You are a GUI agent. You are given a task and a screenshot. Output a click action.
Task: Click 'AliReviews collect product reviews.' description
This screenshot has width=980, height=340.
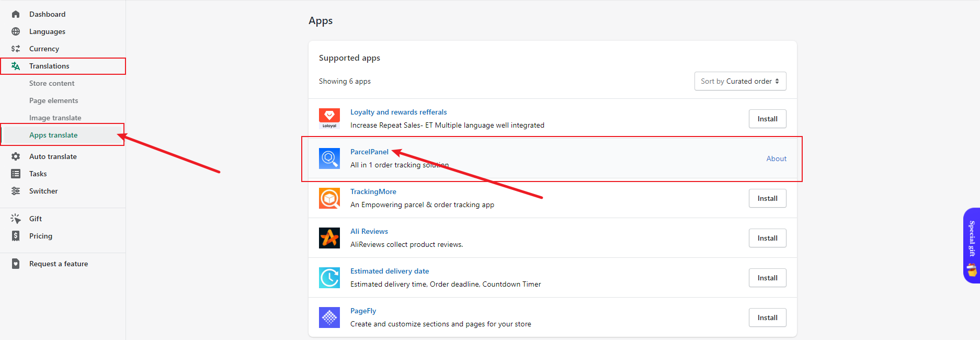[x=406, y=244]
